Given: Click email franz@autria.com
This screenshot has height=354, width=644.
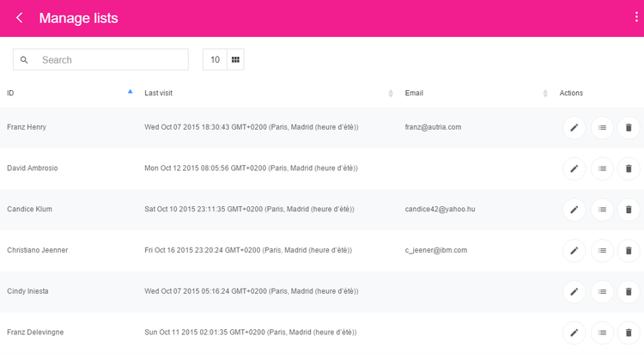Looking at the screenshot, I should click(433, 127).
